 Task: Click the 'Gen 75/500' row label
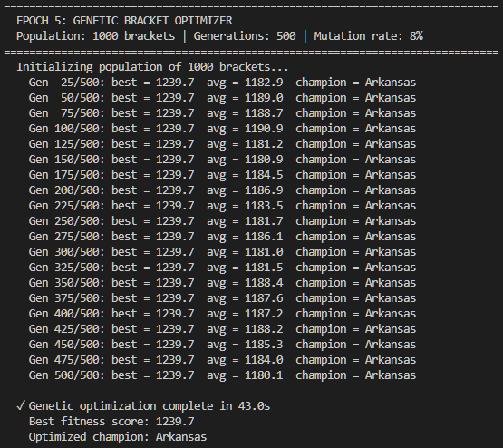[67, 113]
